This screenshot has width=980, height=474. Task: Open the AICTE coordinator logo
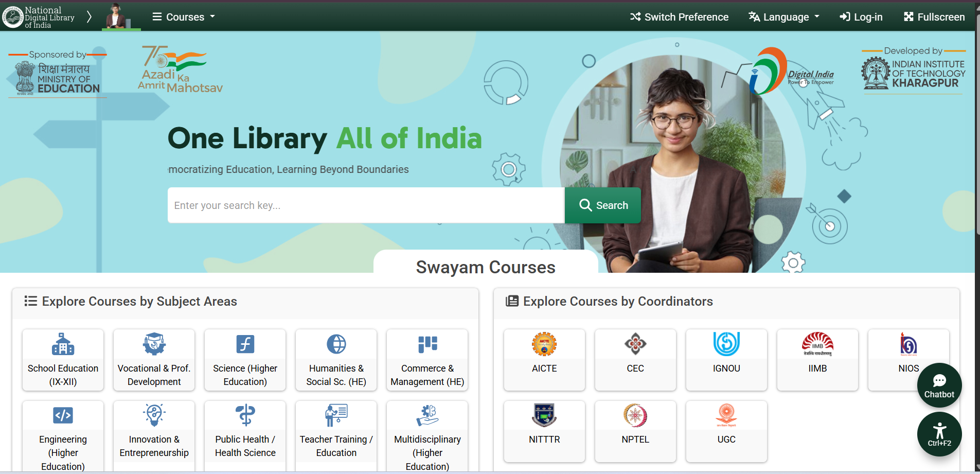pyautogui.click(x=544, y=344)
